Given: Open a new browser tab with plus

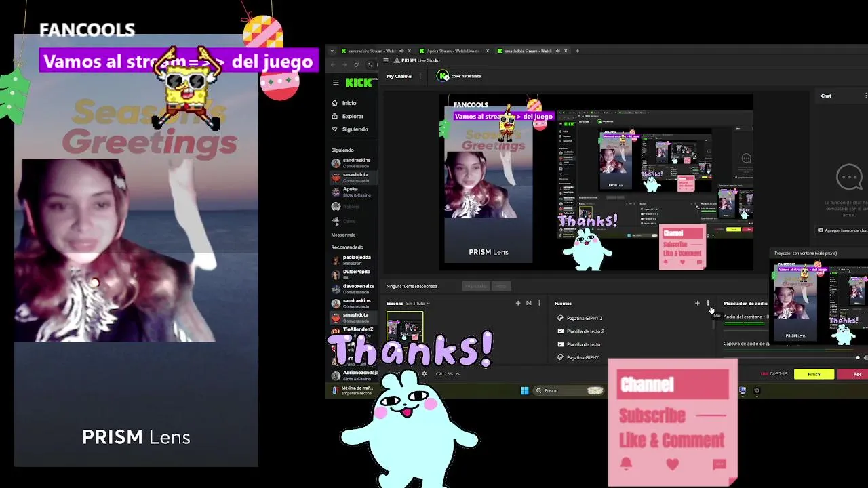Looking at the screenshot, I should coord(577,51).
